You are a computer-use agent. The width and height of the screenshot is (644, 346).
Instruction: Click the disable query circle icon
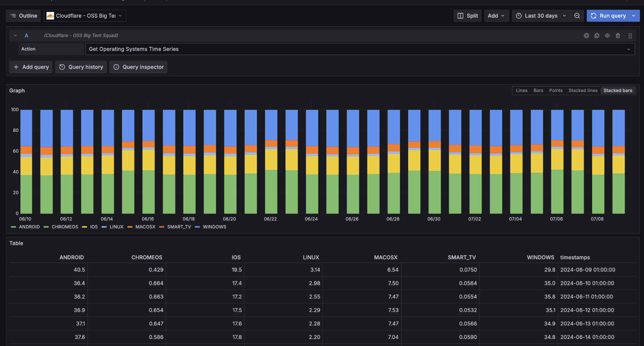tap(586, 35)
